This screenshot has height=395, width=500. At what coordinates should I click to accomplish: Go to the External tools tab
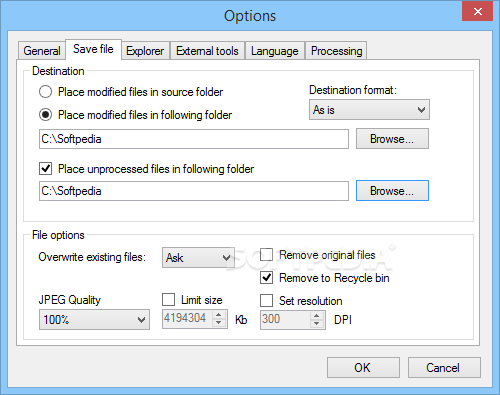(207, 51)
